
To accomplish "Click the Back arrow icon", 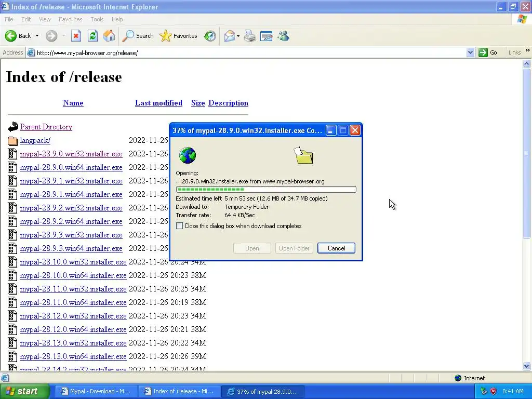I will point(11,36).
